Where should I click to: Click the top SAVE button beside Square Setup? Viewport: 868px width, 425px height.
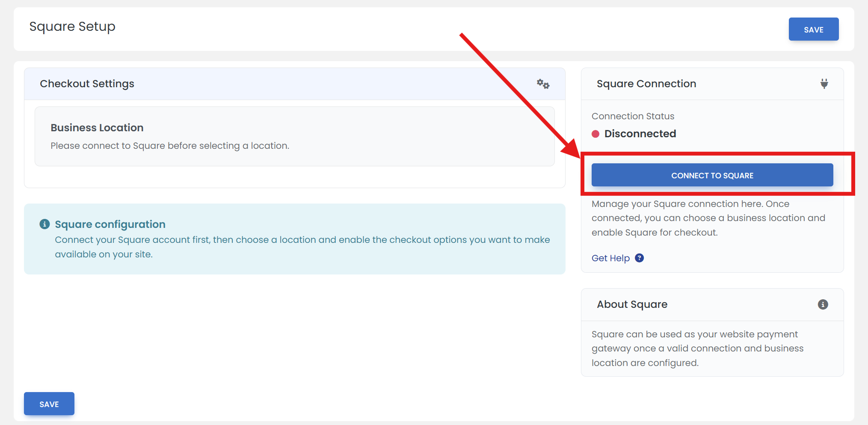pyautogui.click(x=813, y=30)
